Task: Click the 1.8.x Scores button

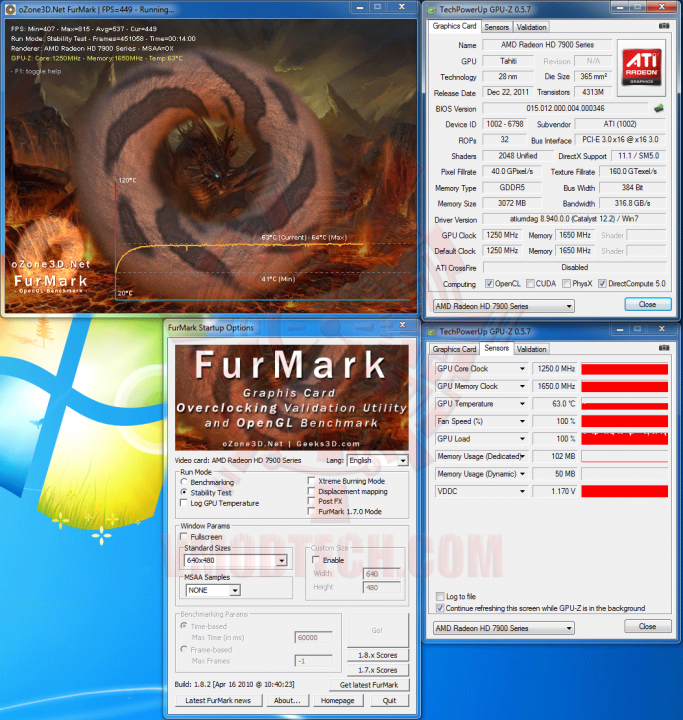Action: 378,655
